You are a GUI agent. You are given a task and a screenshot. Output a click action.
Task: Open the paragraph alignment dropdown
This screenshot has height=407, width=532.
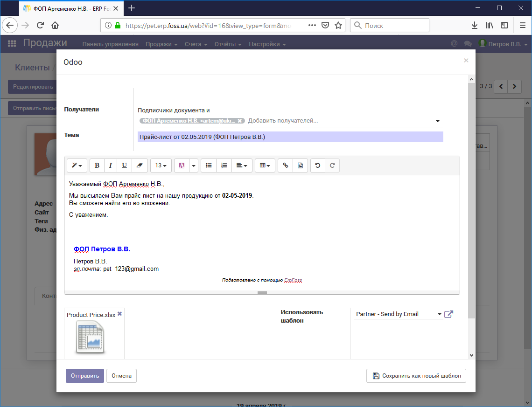242,166
